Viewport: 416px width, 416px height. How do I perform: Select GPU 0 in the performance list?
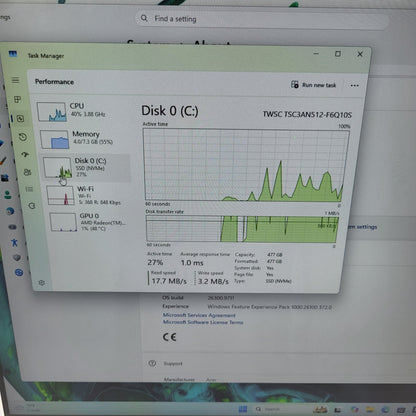pyautogui.click(x=89, y=222)
